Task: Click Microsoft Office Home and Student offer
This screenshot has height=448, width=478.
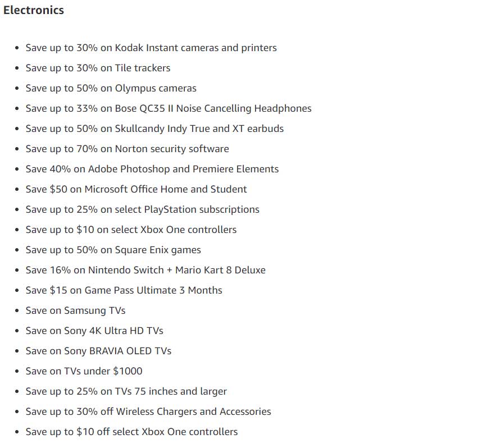Action: coord(136,189)
